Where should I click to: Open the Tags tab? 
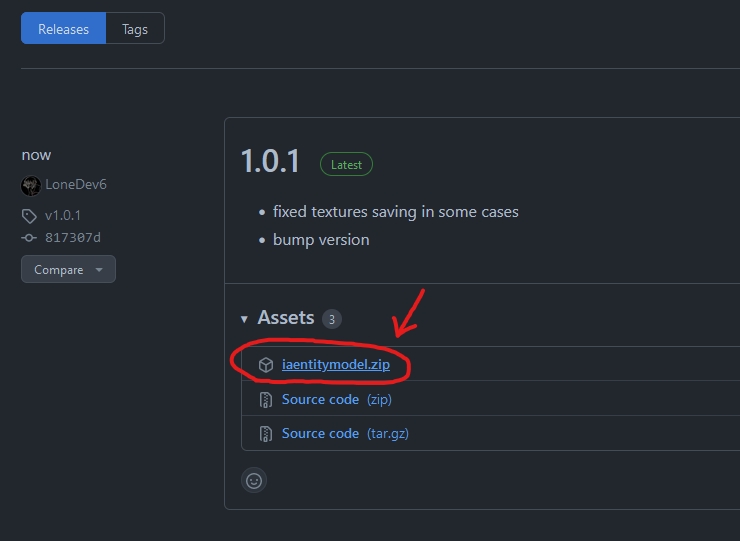pos(135,29)
